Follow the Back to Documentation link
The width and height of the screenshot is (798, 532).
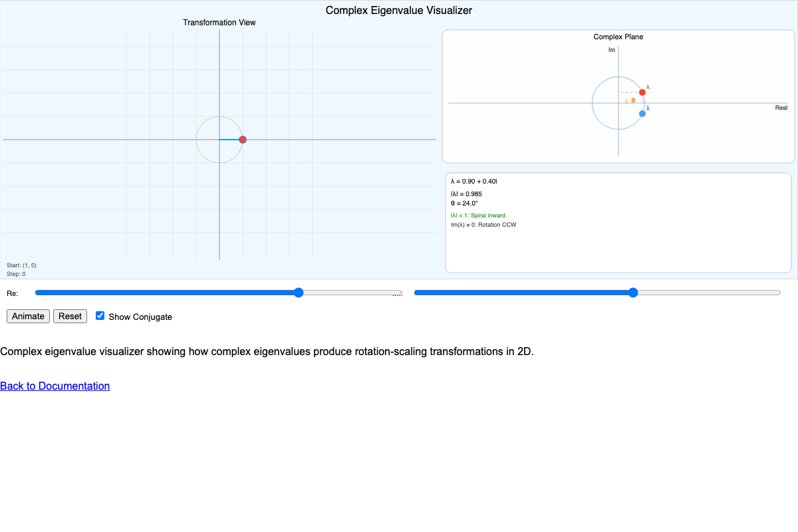pos(55,386)
